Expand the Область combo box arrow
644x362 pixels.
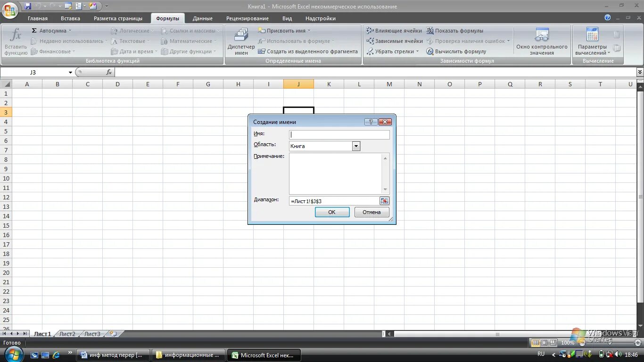(x=356, y=146)
